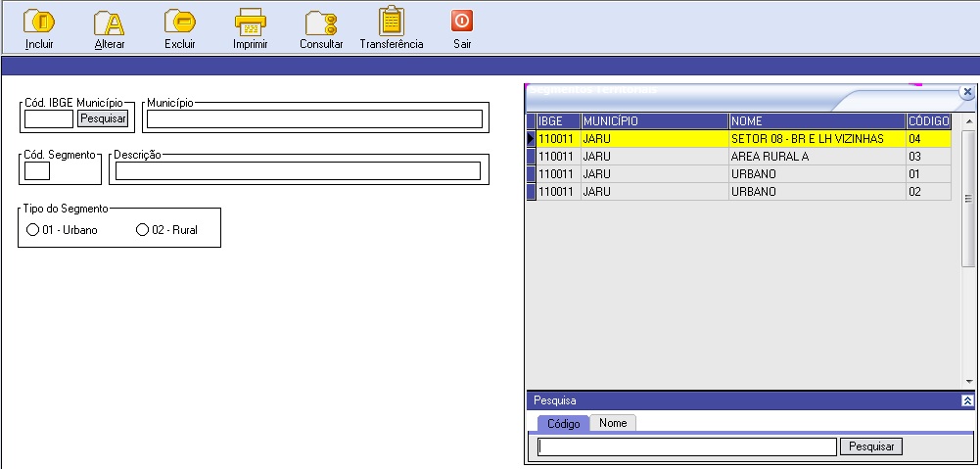Click the Incluir toolbar icon
The image size is (980, 469).
click(39, 22)
